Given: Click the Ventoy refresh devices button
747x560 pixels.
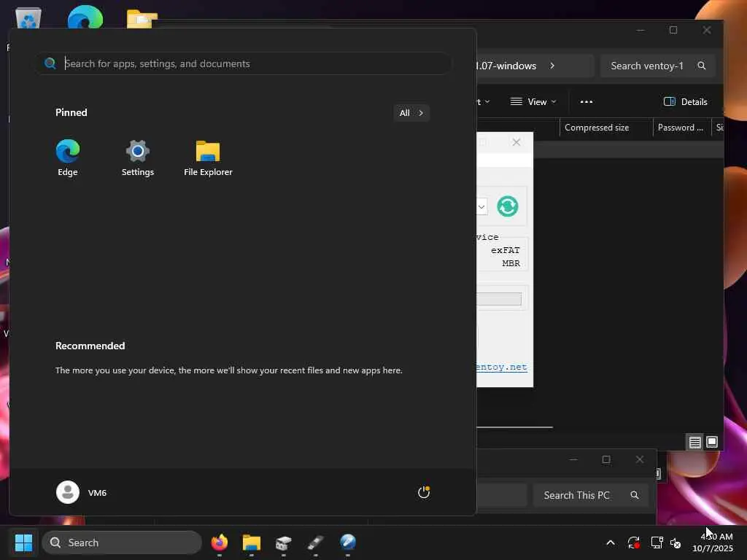Looking at the screenshot, I should (x=508, y=206).
